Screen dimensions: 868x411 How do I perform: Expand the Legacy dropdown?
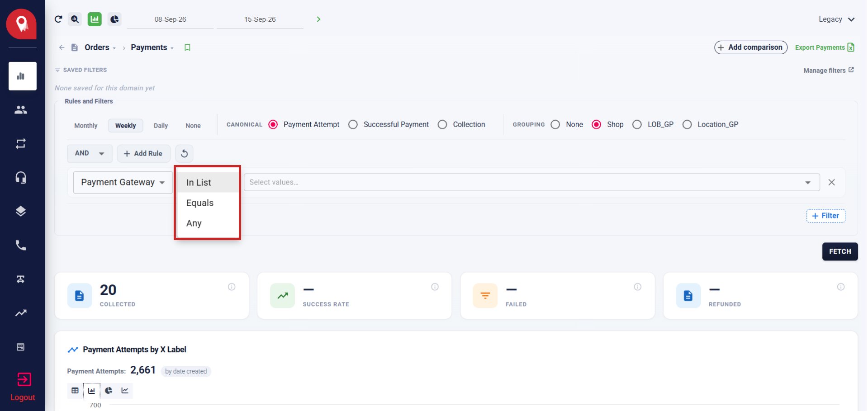[836, 19]
